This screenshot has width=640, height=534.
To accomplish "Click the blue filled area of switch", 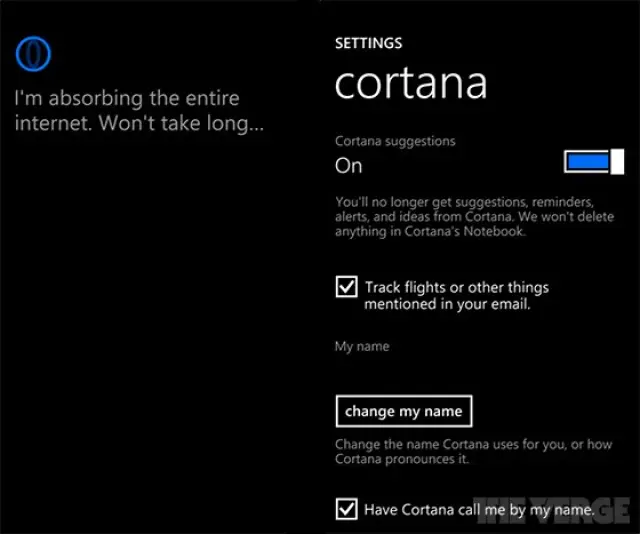I will coord(586,162).
